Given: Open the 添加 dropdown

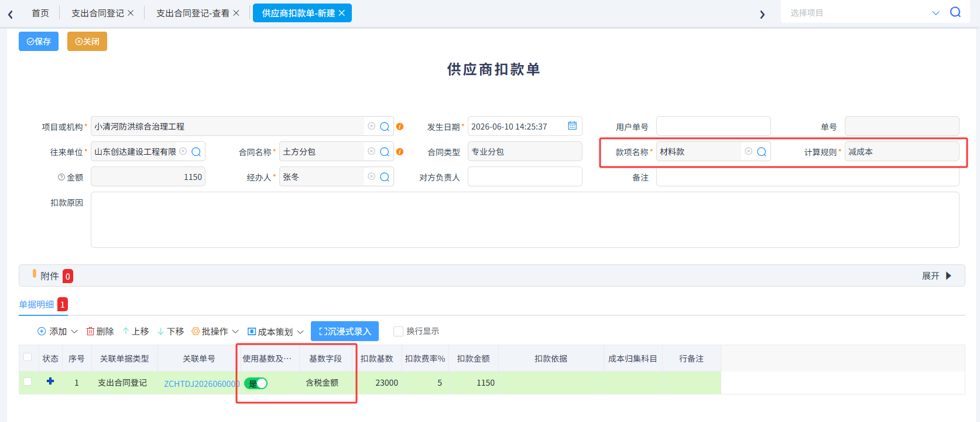Looking at the screenshot, I should point(57,331).
